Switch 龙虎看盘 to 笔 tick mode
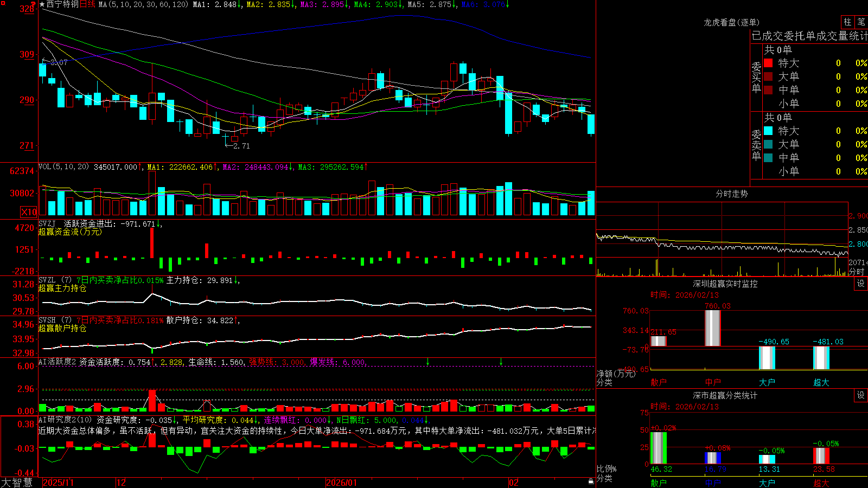This screenshot has width=868, height=488. coord(861,22)
